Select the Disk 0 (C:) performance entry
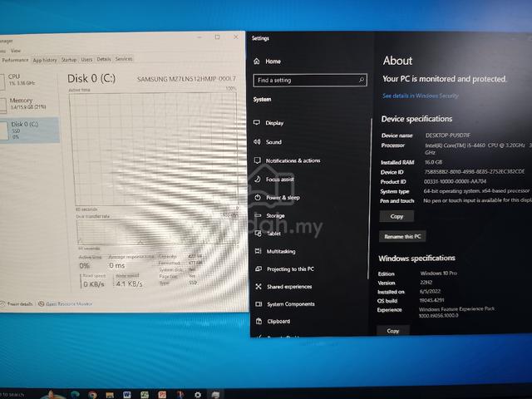The width and height of the screenshot is (532, 399). click(x=30, y=130)
